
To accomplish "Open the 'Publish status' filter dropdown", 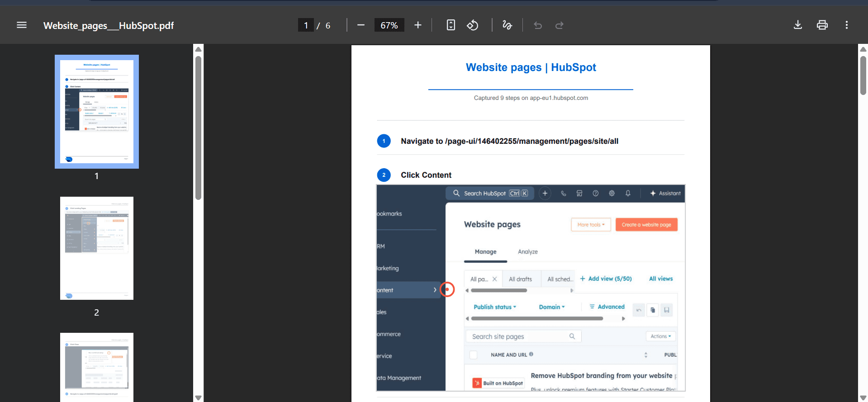I will (x=495, y=307).
